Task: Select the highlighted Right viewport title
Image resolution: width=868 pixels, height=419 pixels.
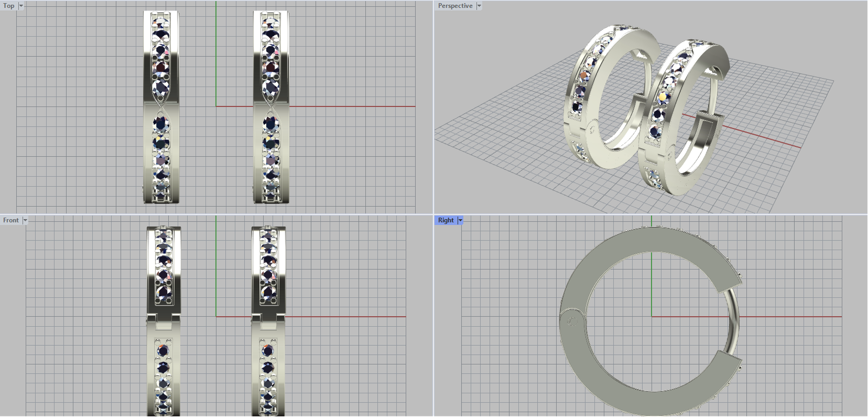Action: pyautogui.click(x=445, y=220)
